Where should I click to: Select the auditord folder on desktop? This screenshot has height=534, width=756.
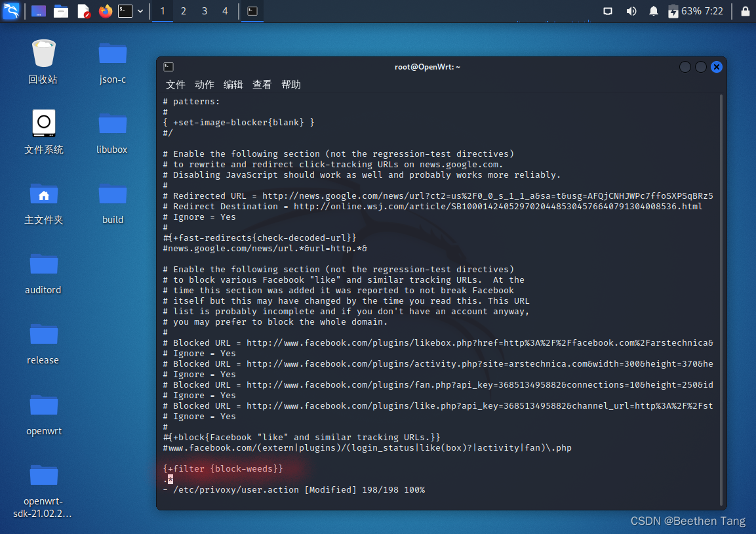[43, 273]
